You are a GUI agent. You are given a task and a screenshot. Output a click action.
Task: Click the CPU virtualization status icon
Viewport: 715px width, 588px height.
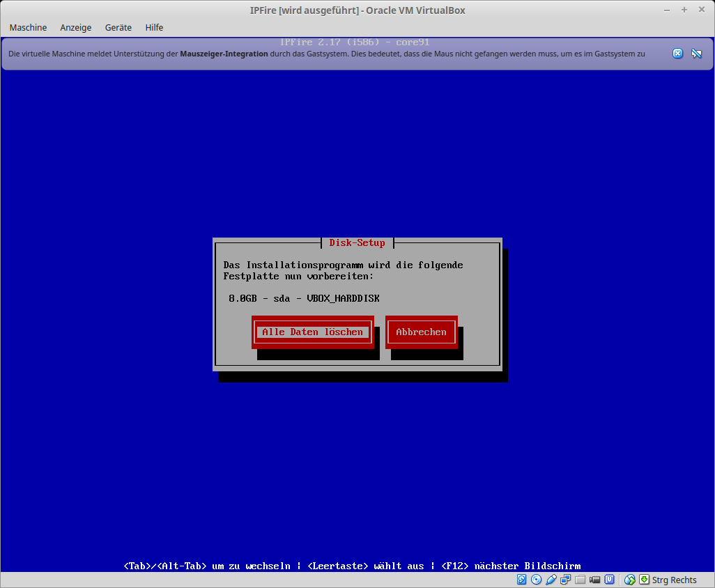click(609, 580)
